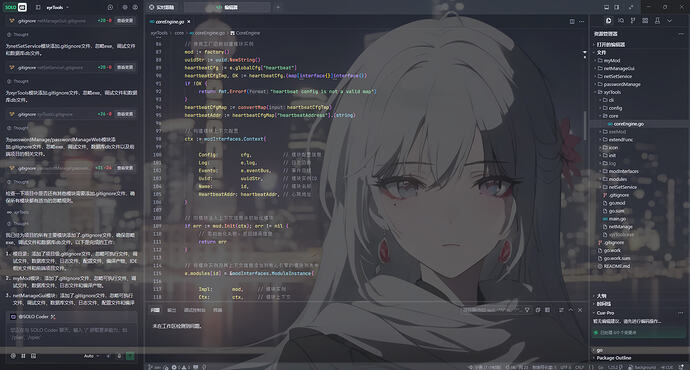Viewport: 690px width, 370px height.
Task: Open the Auto model dropdown
Action: coord(91,356)
